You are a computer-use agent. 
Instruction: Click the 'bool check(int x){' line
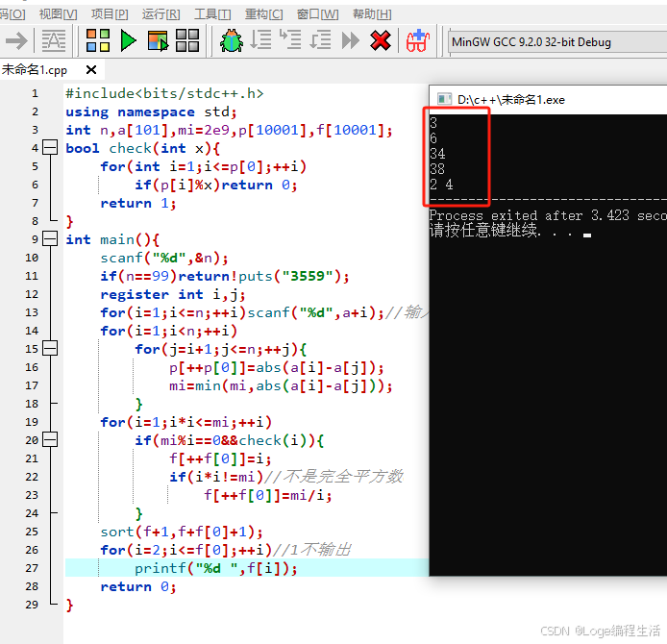pos(142,148)
